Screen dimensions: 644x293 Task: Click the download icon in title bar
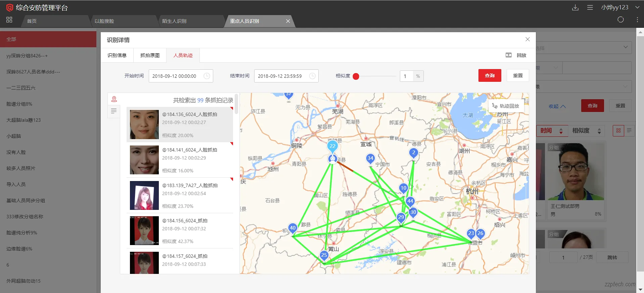(575, 7)
